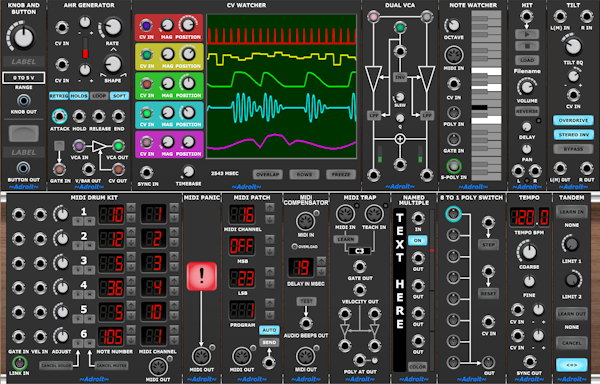Click the mixer plus symbol on Dual VCA
Viewport: 600px width, 384px height.
(x=400, y=139)
